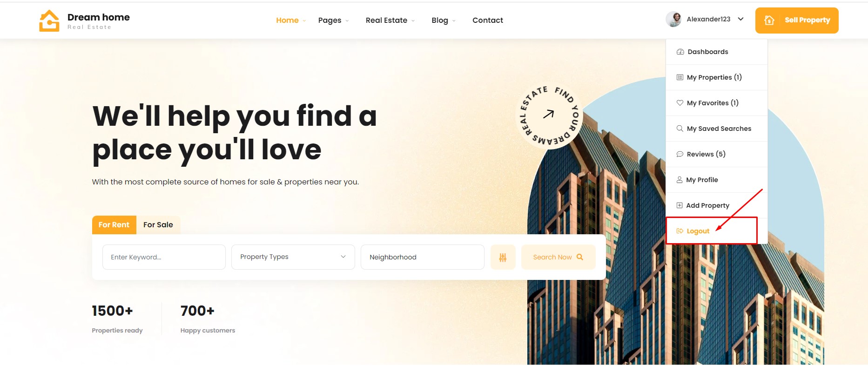The width and height of the screenshot is (868, 374).
Task: Open advanced search filters slider icon
Action: [503, 257]
